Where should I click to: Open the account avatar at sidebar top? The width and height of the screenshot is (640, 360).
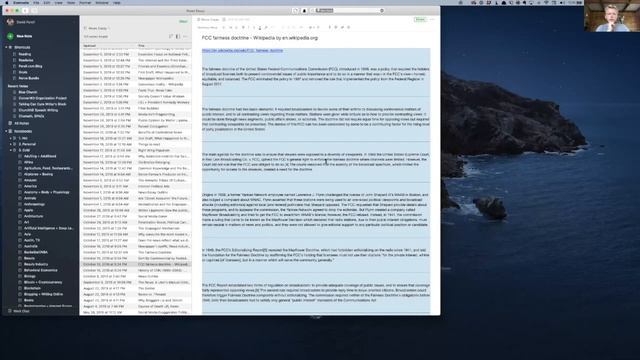coord(11,22)
